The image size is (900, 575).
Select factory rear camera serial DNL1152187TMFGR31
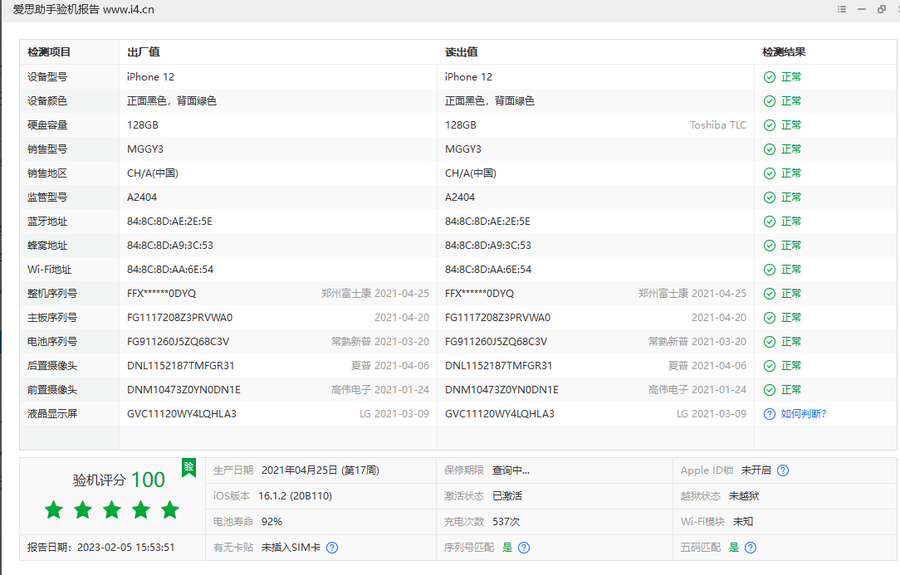click(x=181, y=366)
